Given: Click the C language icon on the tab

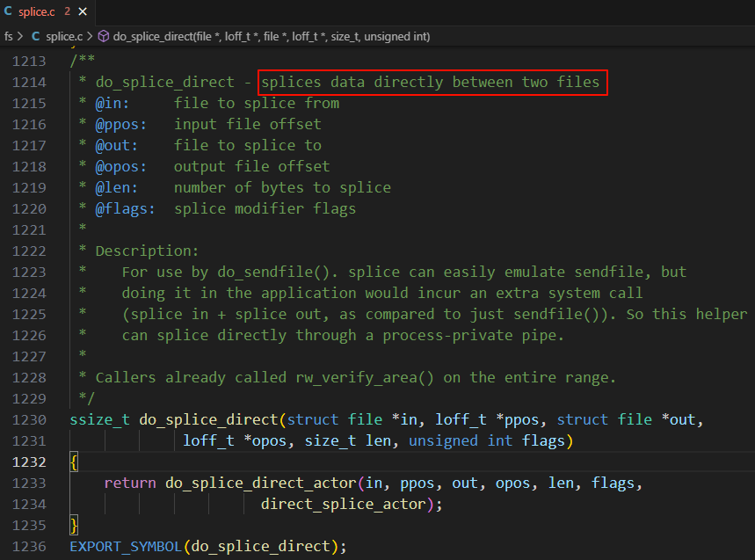Looking at the screenshot, I should 8,11.
